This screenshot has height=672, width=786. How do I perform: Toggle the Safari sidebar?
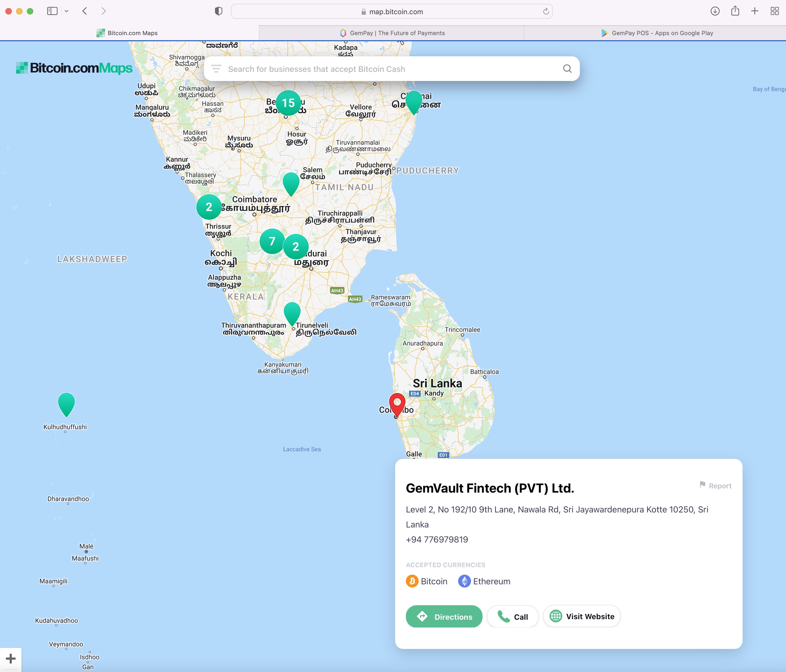coord(52,11)
